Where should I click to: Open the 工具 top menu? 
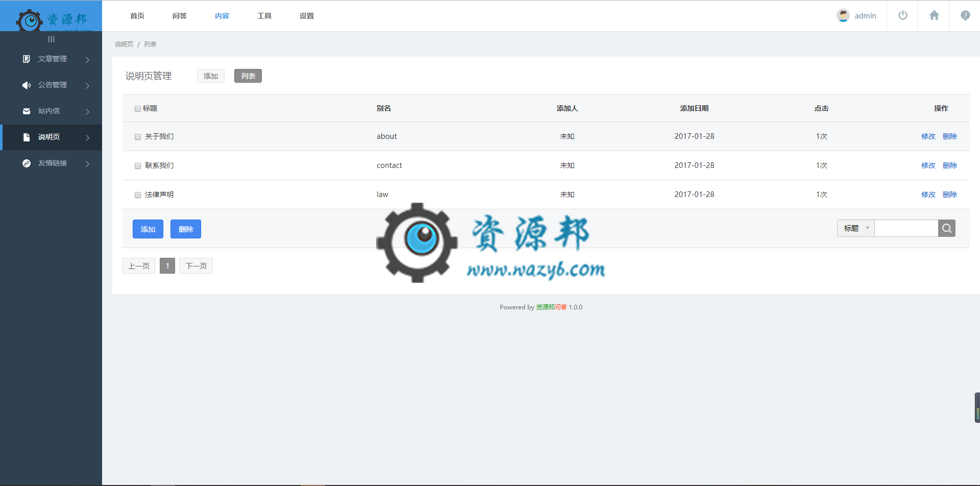(264, 16)
